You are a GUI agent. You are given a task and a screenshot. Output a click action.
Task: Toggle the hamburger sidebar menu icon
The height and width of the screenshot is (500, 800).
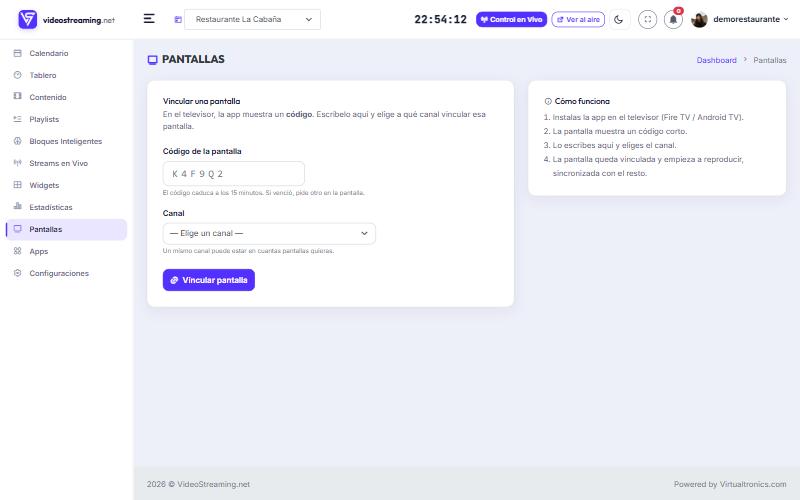[149, 19]
